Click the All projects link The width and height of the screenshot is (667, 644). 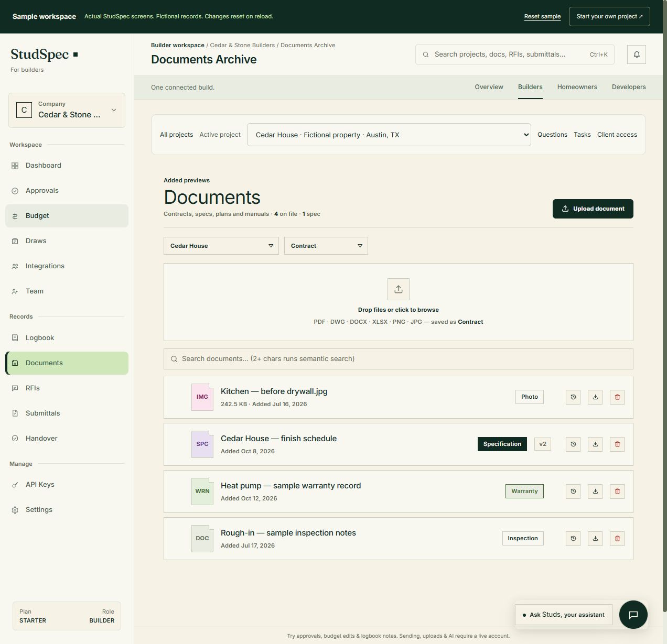(176, 135)
